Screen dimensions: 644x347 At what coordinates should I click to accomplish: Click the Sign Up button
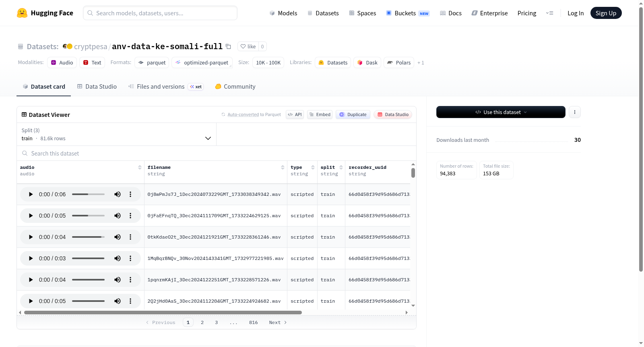coord(606,13)
